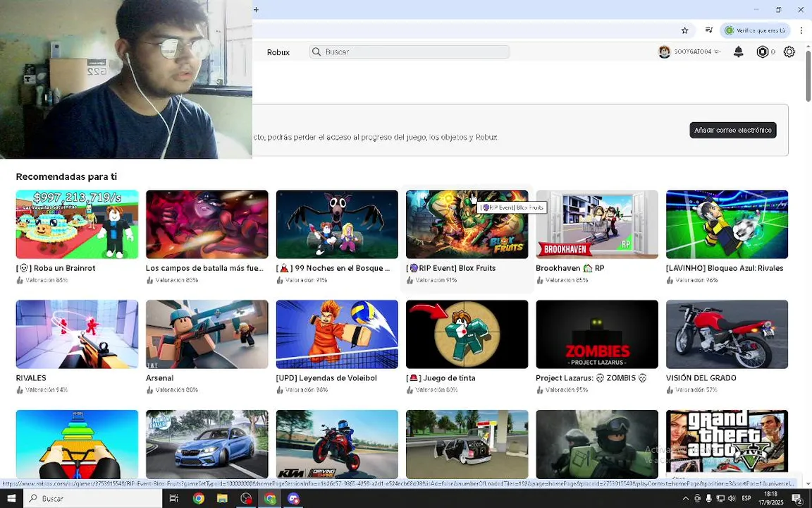
Task: Open the Bloqueo Azul: Rivales thumbnail
Action: [727, 224]
